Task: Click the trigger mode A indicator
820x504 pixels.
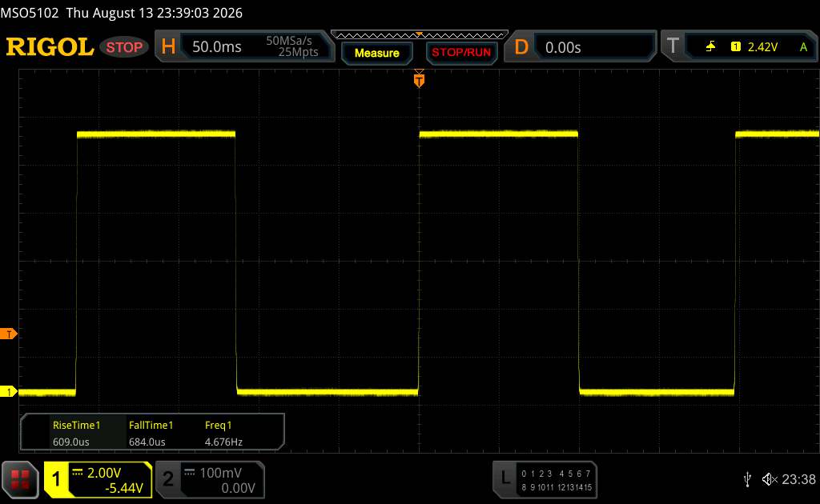Action: [x=803, y=47]
